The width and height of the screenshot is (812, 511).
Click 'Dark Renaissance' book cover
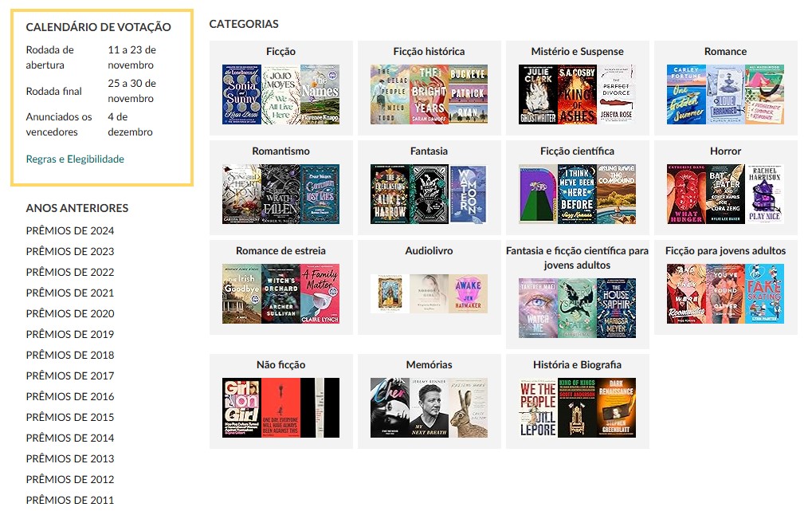click(x=616, y=407)
